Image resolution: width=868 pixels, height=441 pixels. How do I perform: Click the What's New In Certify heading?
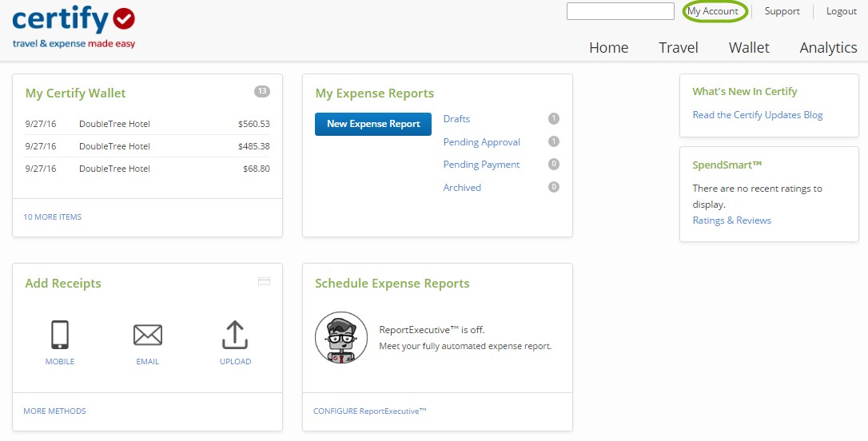(745, 91)
